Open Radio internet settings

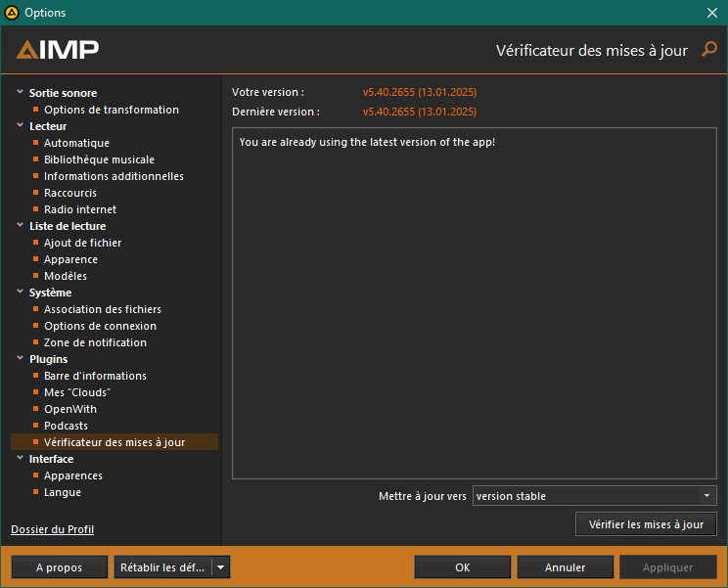tap(80, 209)
